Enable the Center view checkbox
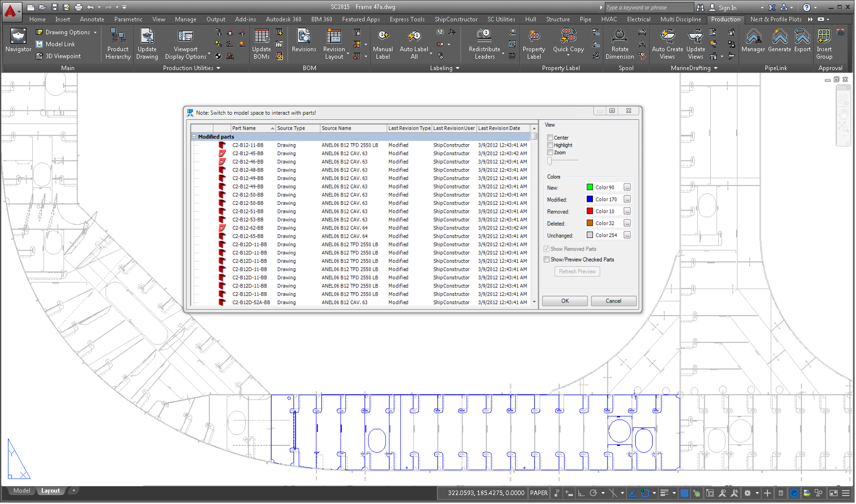 (550, 138)
